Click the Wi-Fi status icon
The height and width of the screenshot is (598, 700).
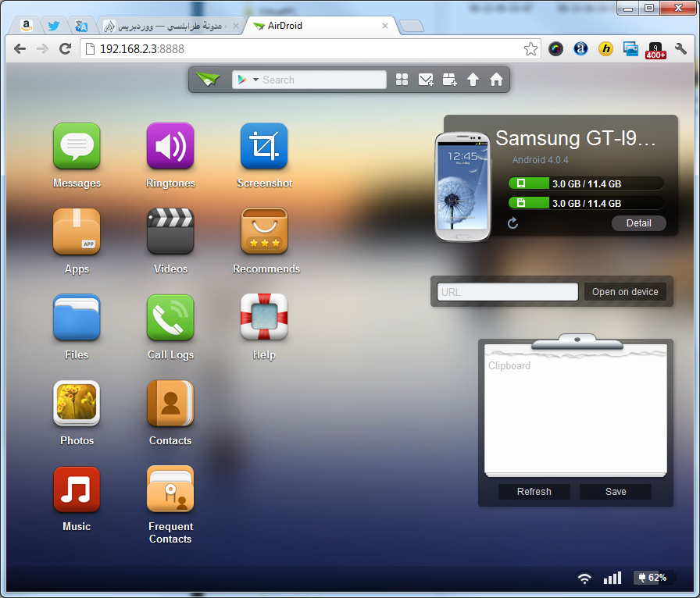tap(584, 578)
